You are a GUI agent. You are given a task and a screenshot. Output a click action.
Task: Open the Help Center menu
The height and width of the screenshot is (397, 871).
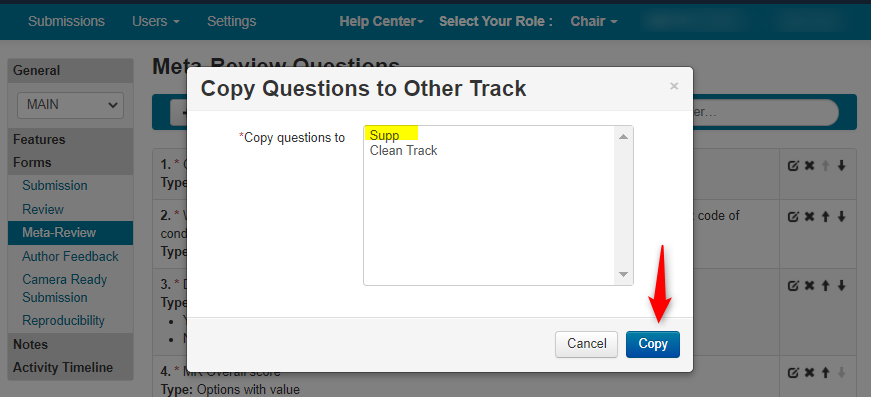point(381,22)
